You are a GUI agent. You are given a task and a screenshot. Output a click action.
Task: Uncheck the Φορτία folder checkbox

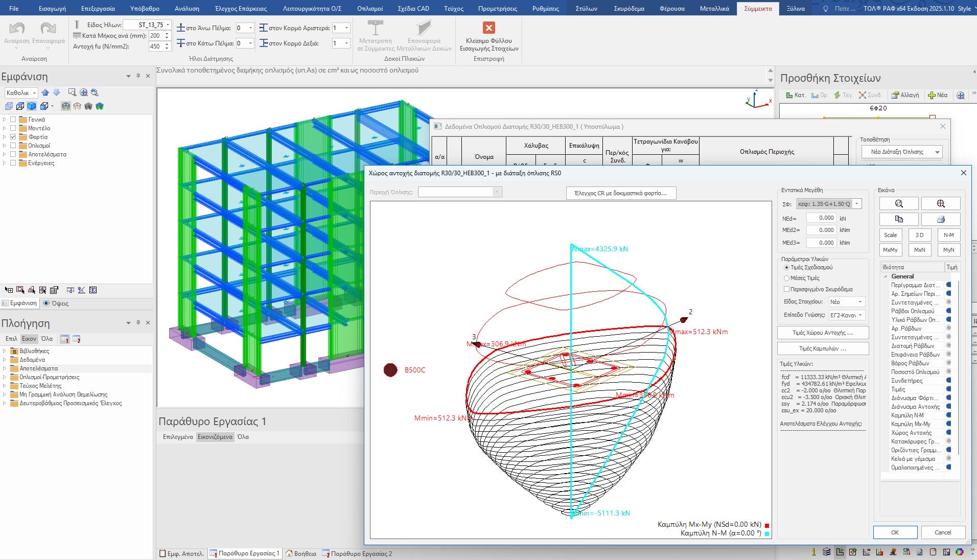pyautogui.click(x=13, y=137)
